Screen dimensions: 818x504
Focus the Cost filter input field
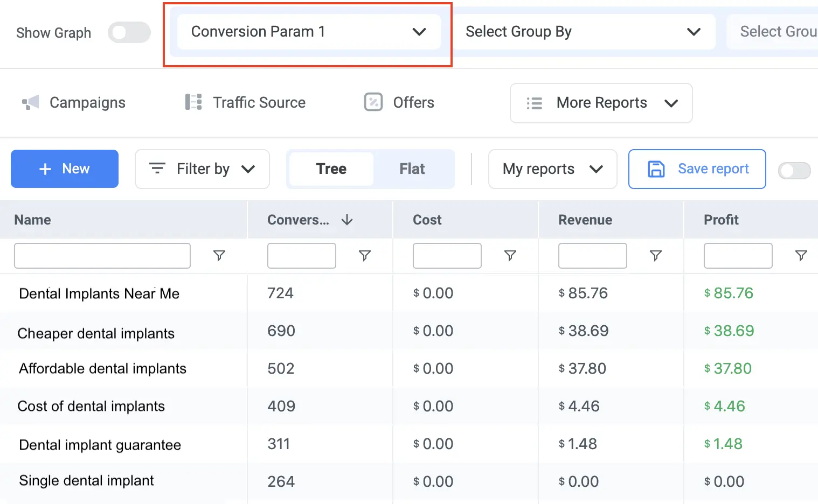pyautogui.click(x=447, y=256)
